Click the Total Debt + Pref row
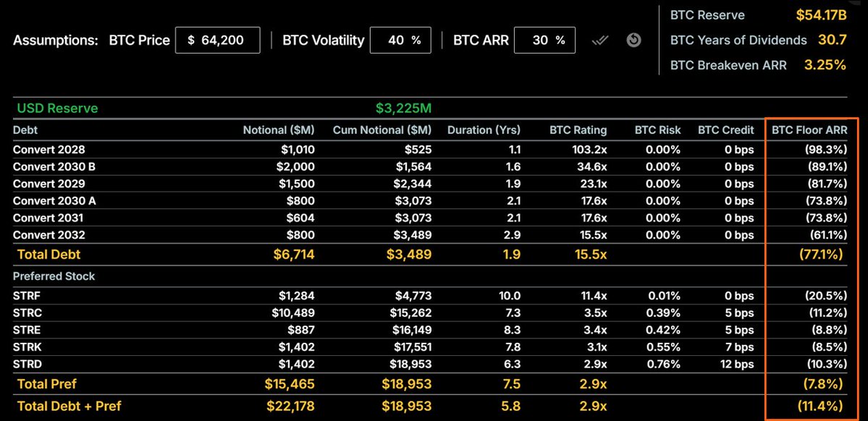Viewport: 868px width, 421px height. [430, 406]
